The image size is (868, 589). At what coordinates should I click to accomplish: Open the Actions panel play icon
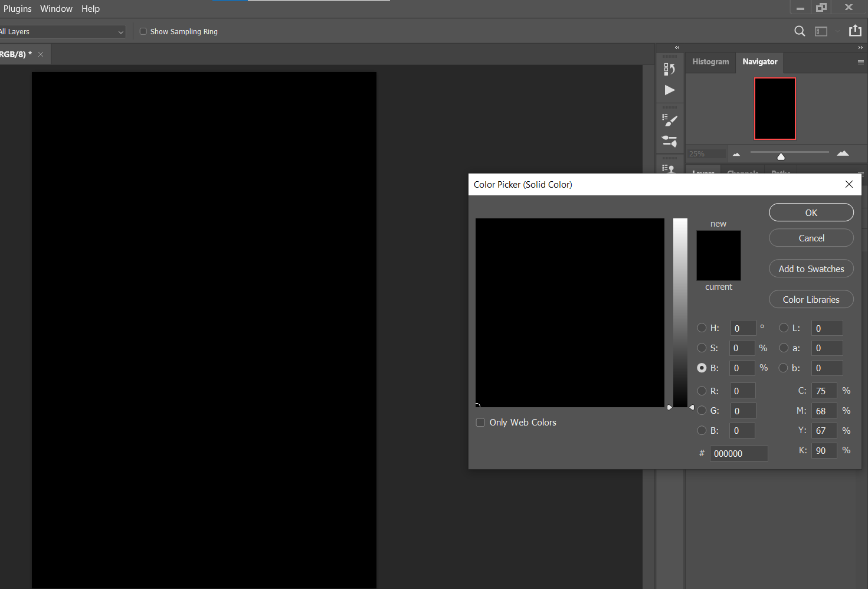click(x=669, y=90)
